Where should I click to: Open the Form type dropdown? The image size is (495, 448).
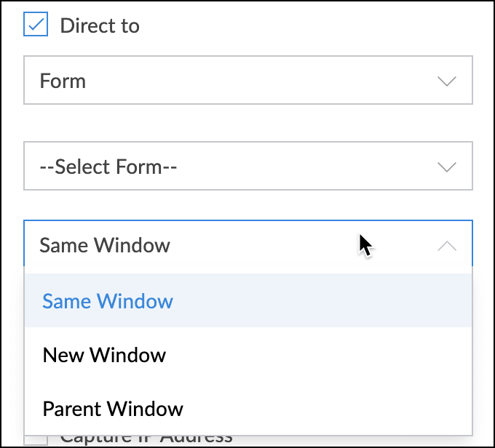coord(247,81)
